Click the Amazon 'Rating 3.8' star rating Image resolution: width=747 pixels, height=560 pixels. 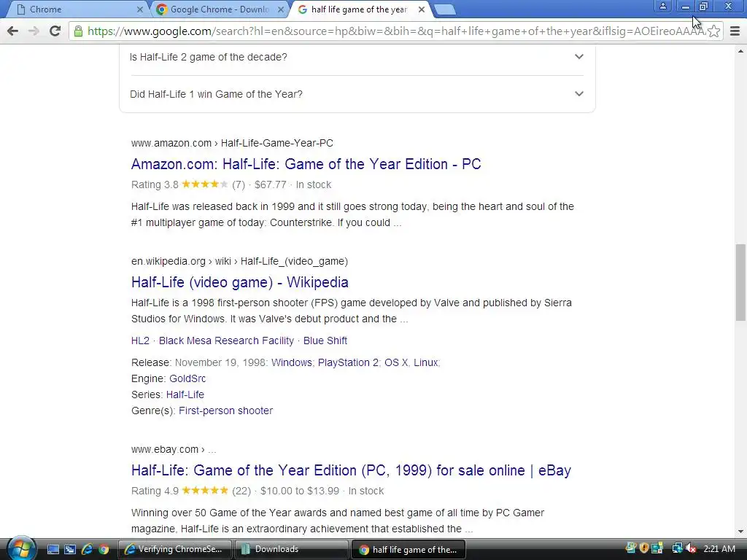[205, 184]
